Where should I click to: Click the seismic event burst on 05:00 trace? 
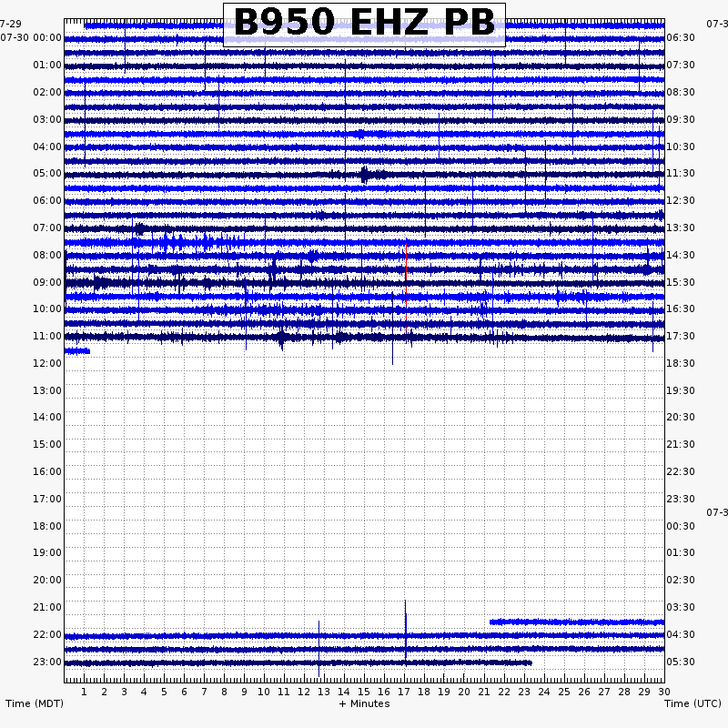[x=365, y=175]
